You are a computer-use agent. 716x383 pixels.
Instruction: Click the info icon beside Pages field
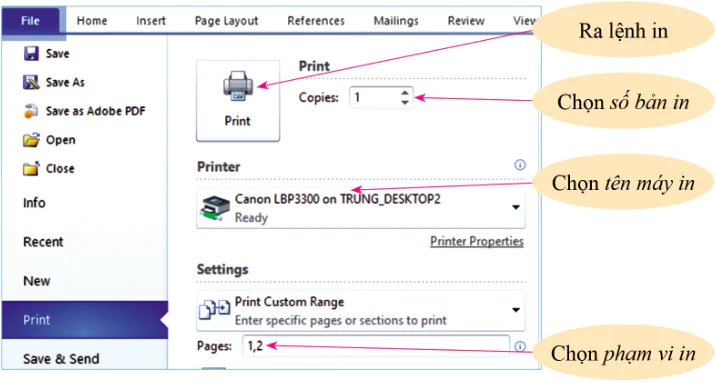click(520, 346)
